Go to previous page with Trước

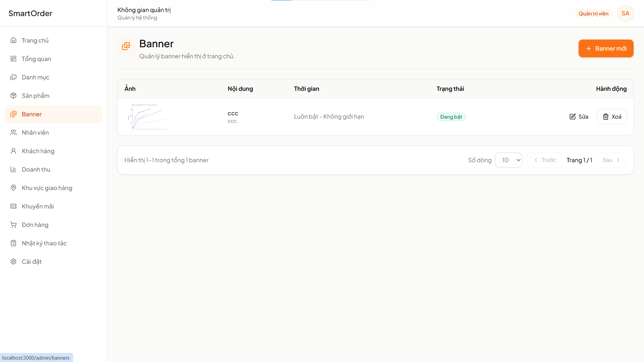click(x=544, y=160)
